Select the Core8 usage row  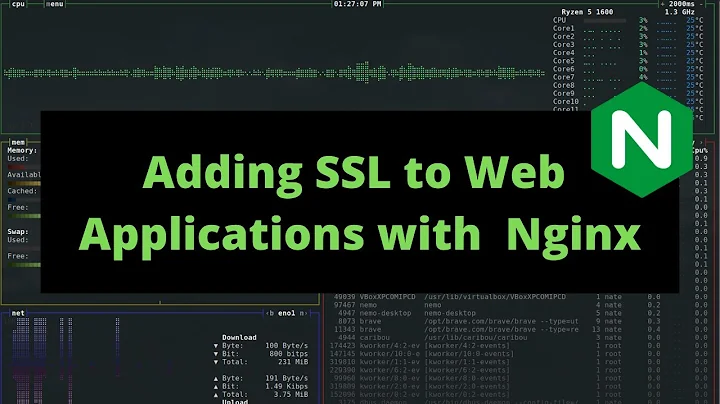click(x=628, y=85)
